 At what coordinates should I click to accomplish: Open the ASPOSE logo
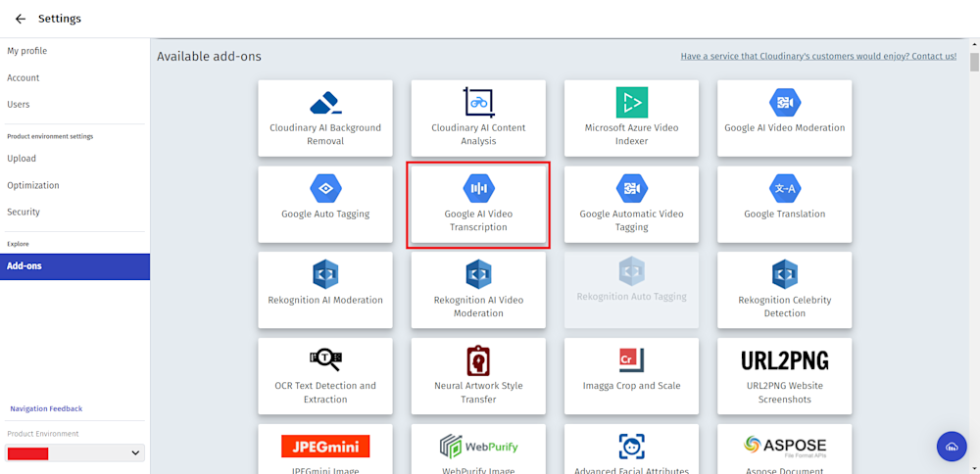pos(785,446)
